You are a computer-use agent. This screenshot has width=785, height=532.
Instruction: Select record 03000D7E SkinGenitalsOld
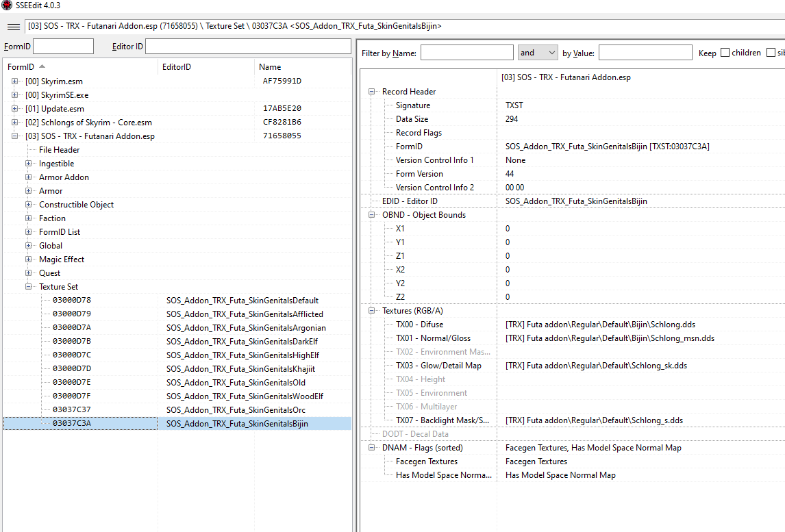(177, 382)
